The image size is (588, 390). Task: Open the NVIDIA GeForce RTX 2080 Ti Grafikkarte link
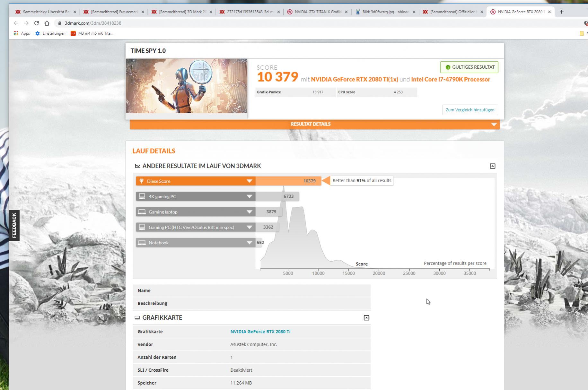coord(260,332)
